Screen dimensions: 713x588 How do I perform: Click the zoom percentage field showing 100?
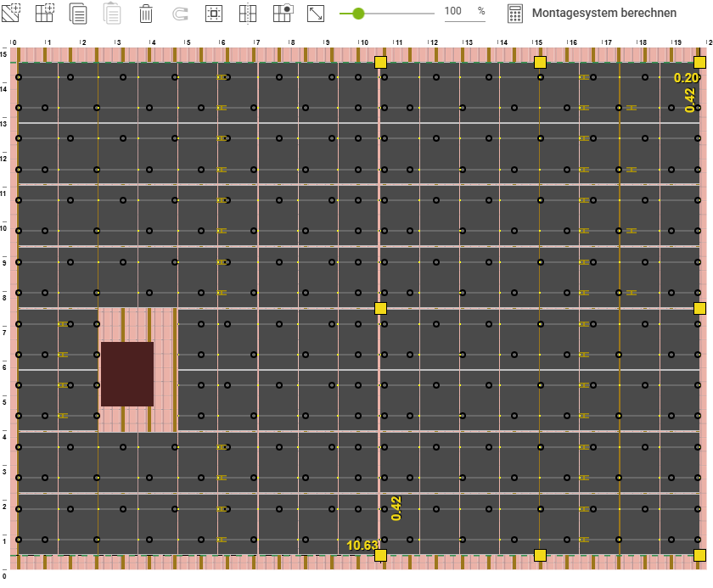click(x=453, y=12)
